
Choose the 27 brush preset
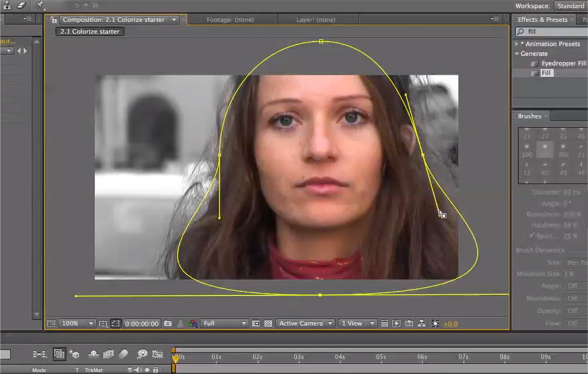click(x=545, y=134)
